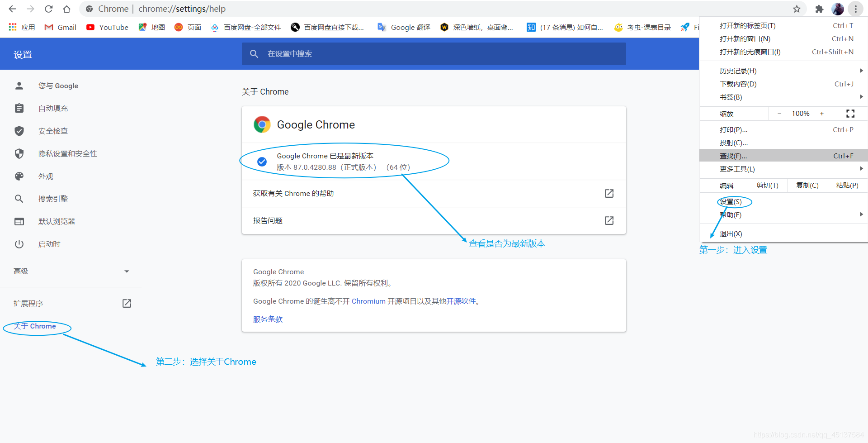Click the search magnifier in settings bar

(254, 54)
